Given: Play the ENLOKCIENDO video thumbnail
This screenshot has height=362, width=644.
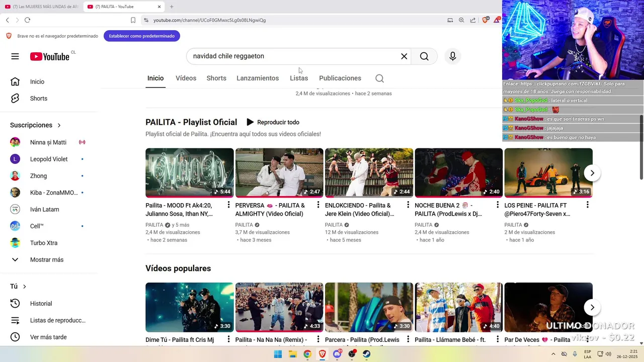Looking at the screenshot, I should tap(369, 173).
